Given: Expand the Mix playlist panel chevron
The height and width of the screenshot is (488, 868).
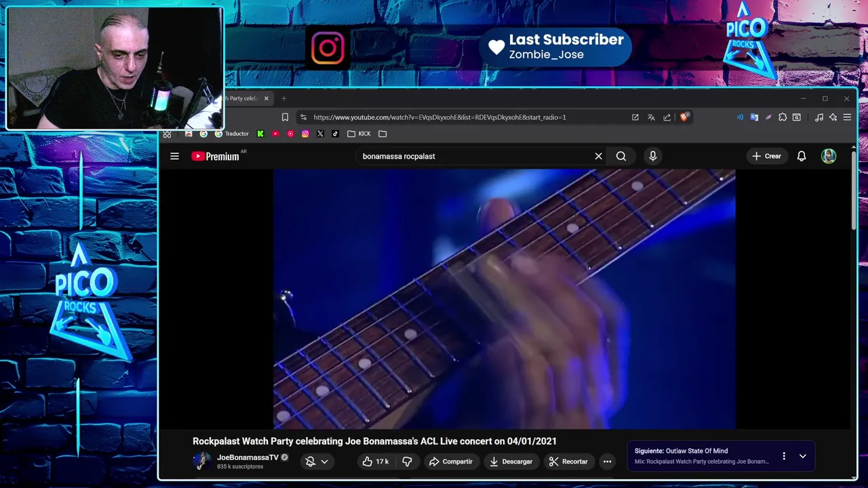Looking at the screenshot, I should coord(803,456).
